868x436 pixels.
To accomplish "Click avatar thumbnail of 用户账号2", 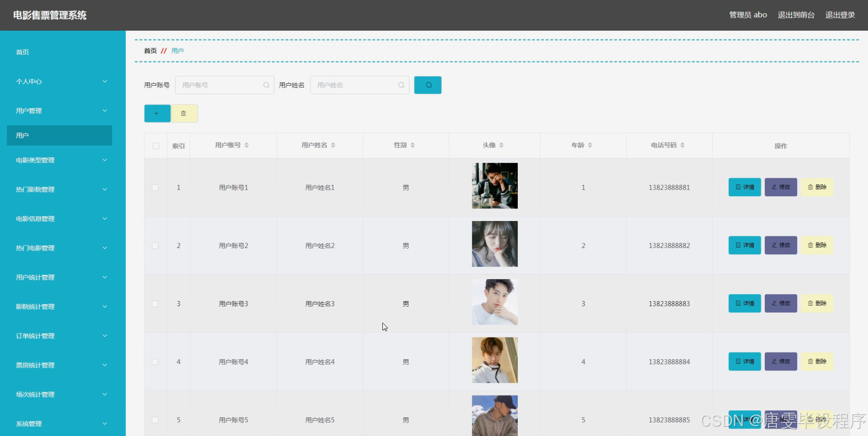I will (x=494, y=244).
